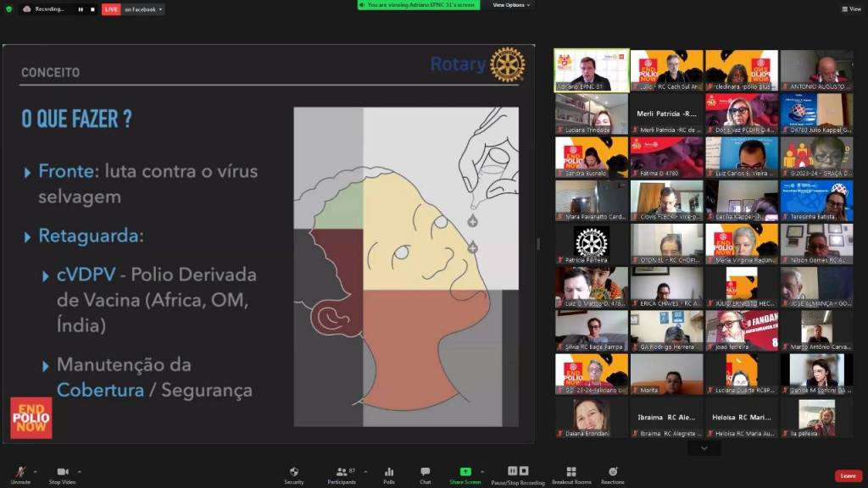Click the encryption shield icon

[x=9, y=8]
